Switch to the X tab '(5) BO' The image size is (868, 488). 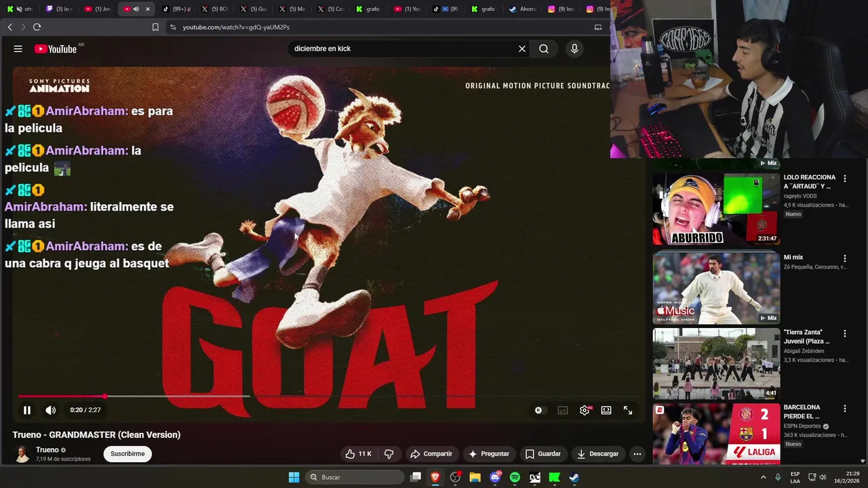[215, 9]
